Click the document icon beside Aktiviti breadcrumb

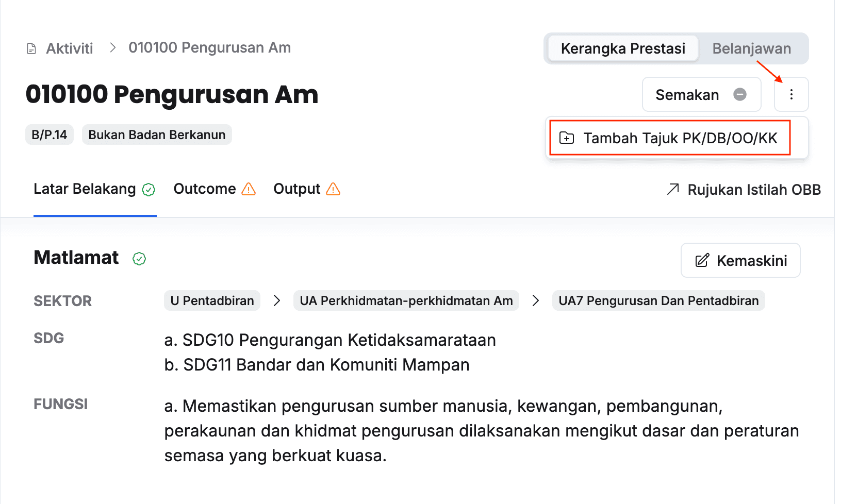31,48
